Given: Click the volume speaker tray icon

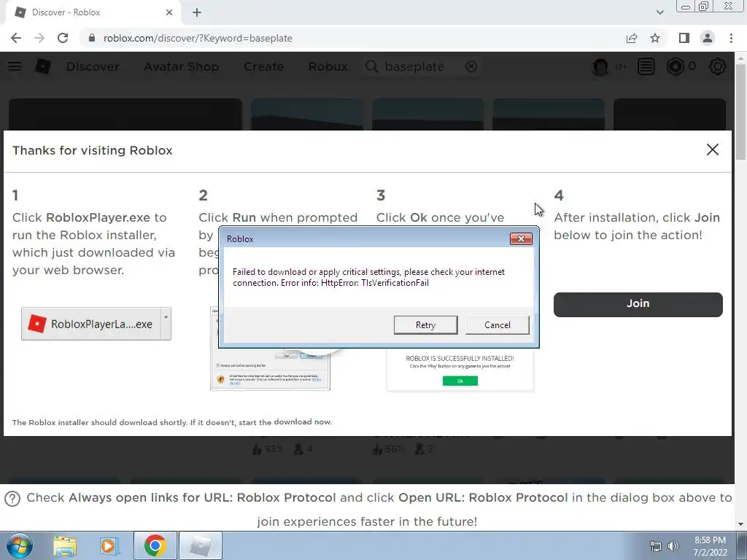Looking at the screenshot, I should click(x=673, y=546).
